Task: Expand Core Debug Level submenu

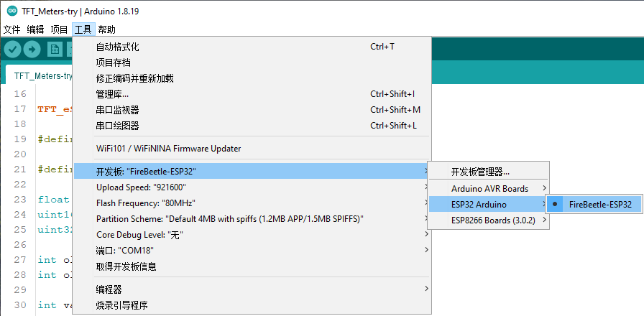Action: pyautogui.click(x=252, y=235)
